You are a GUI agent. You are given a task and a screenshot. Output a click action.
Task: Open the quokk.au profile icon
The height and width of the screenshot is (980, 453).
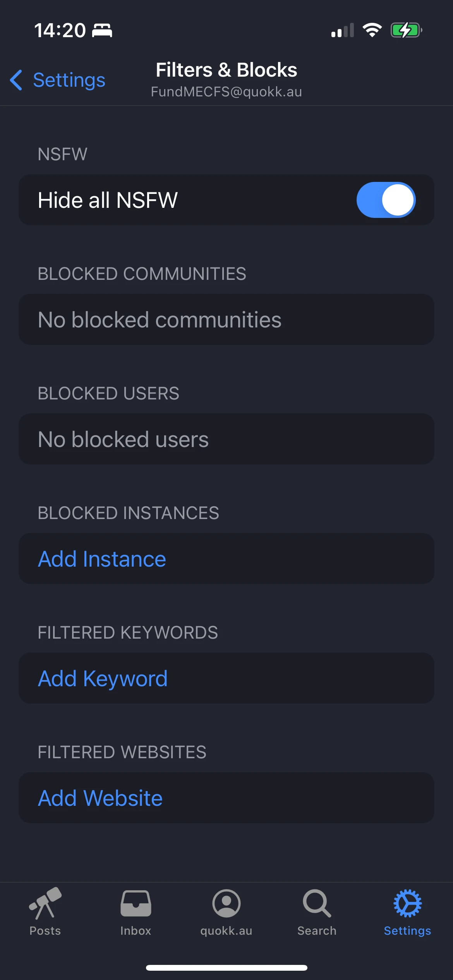(226, 903)
